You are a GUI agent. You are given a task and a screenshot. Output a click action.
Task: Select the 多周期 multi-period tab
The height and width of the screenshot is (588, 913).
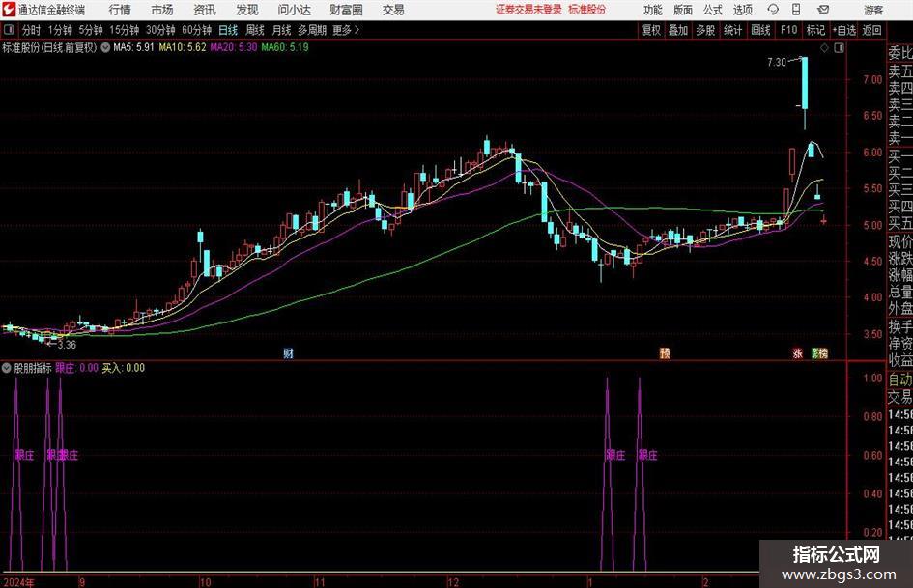point(312,30)
